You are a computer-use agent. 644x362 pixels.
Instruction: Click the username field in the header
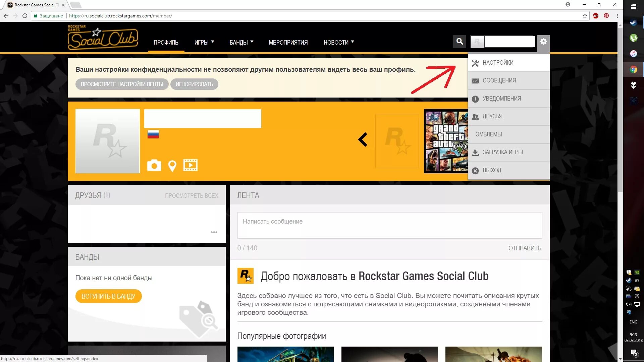(x=509, y=42)
